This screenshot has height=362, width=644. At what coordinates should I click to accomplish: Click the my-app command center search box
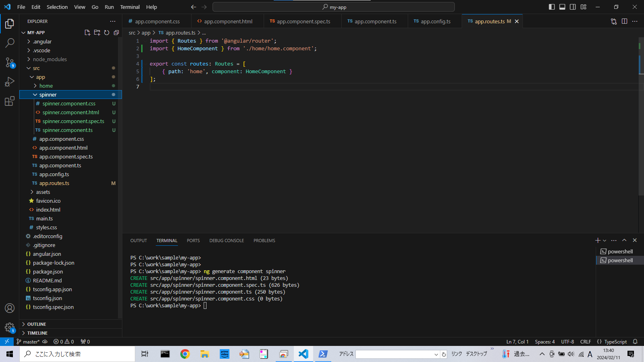pyautogui.click(x=334, y=7)
